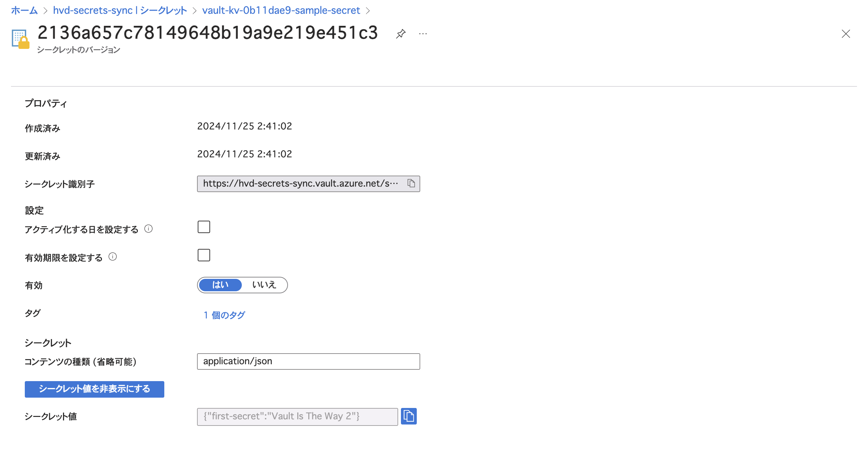Click the secret value text field
The width and height of the screenshot is (868, 451).
(297, 417)
